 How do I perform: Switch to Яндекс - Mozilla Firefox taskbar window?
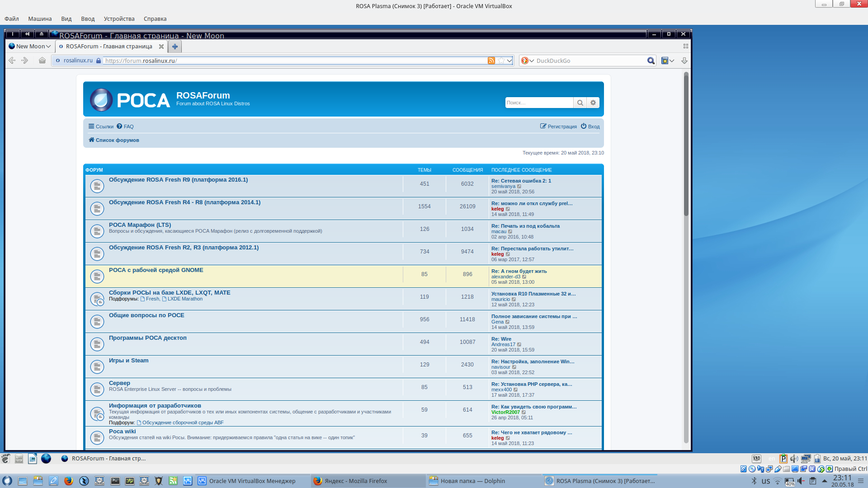point(355,481)
